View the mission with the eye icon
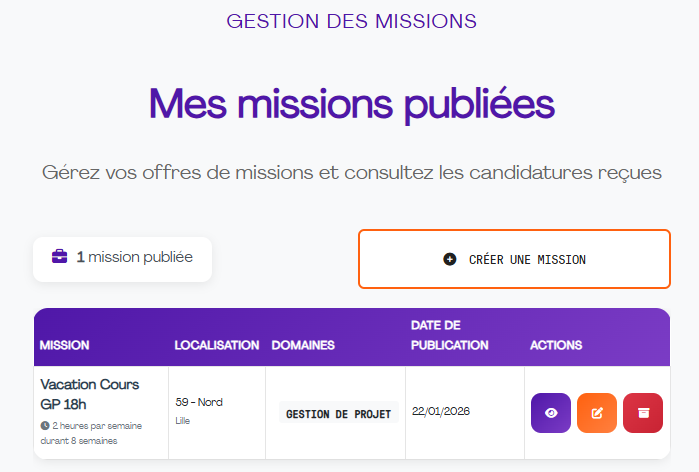699x472 pixels. [550, 413]
